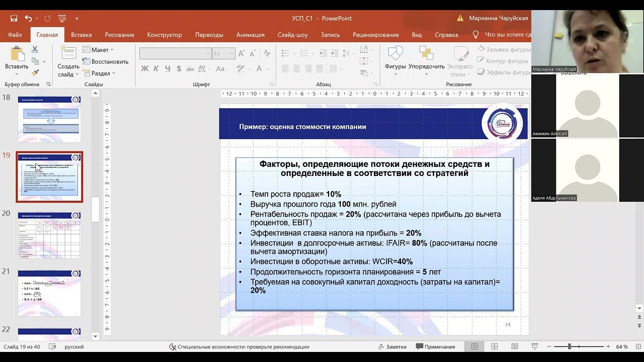Increase font size with the larger A icon
This screenshot has width=644, height=362.
pyautogui.click(x=242, y=54)
